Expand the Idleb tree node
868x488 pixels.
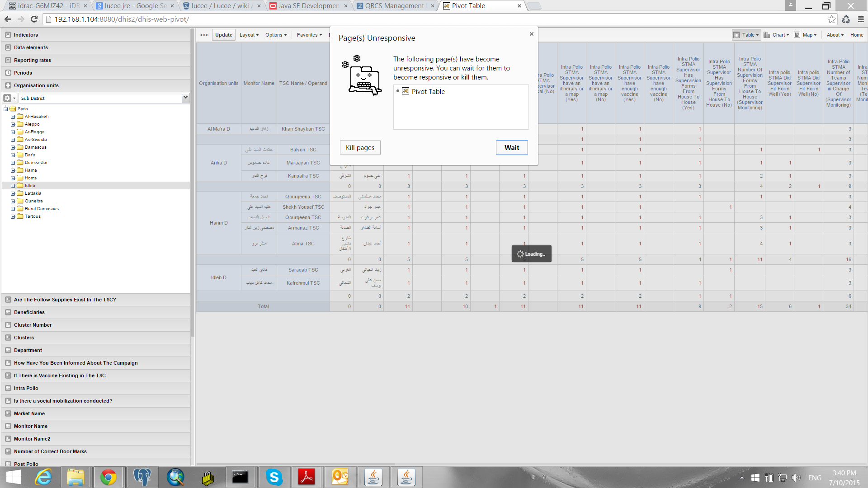13,186
